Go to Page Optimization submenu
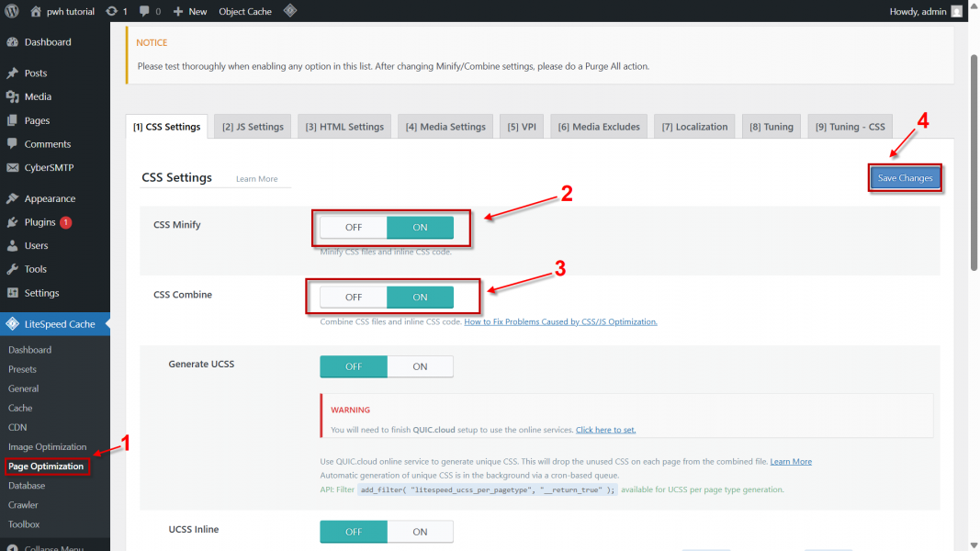 pyautogui.click(x=46, y=466)
